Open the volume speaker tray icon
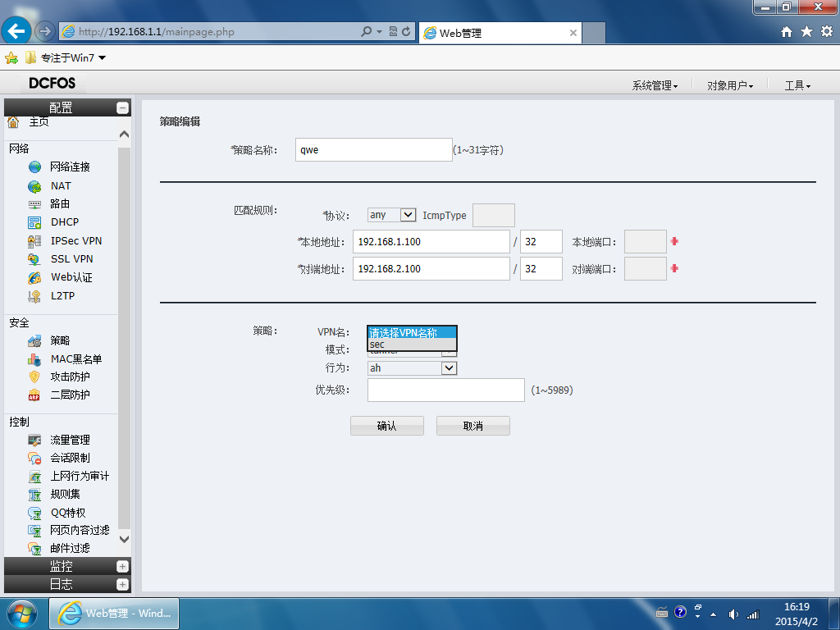Image resolution: width=840 pixels, height=630 pixels. pyautogui.click(x=733, y=614)
